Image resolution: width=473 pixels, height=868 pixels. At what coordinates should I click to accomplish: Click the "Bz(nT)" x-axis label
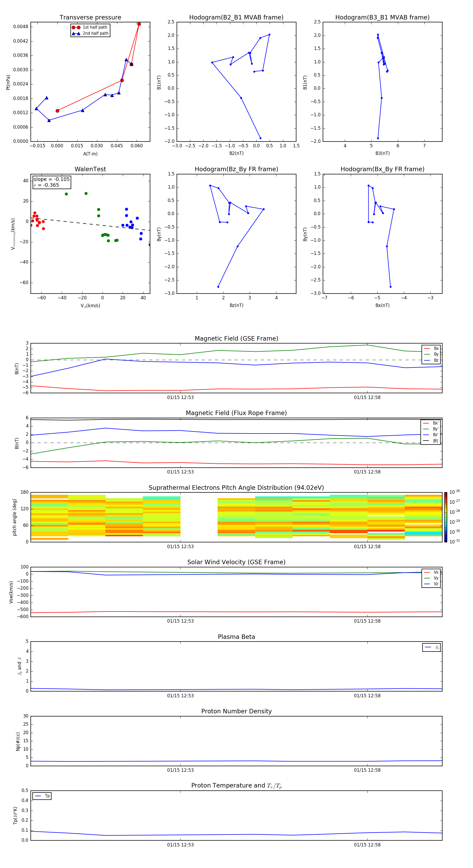[x=236, y=305]
